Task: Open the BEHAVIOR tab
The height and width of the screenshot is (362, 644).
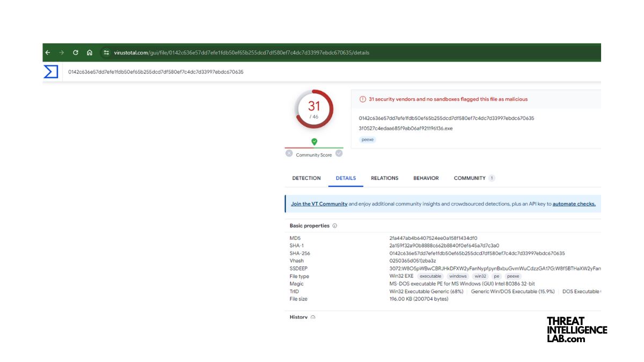Action: [426, 178]
